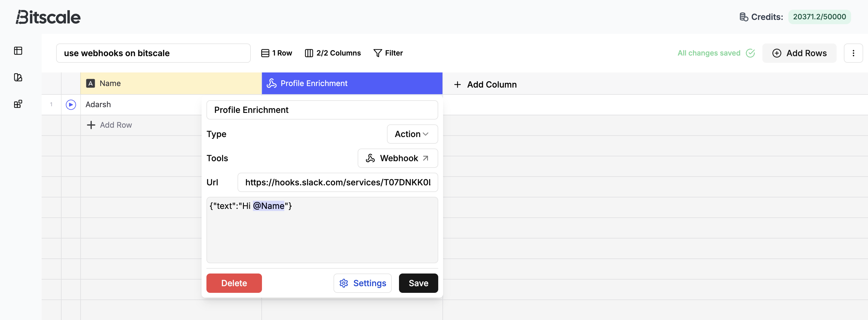Select the 'Adarsh' cell
868x320 pixels.
coord(141,104)
